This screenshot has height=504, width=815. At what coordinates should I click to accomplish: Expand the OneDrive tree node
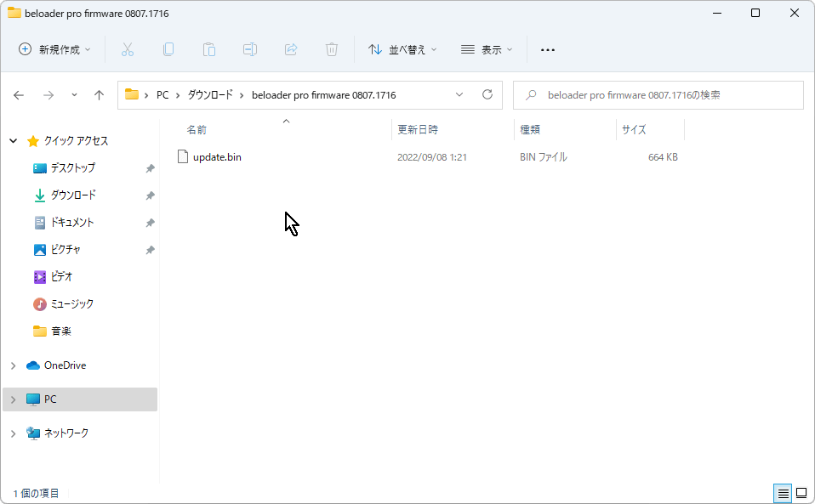[x=12, y=365]
